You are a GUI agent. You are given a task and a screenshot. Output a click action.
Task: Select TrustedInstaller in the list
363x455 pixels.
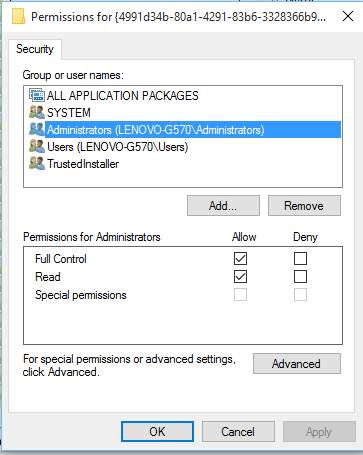pyautogui.click(x=83, y=164)
